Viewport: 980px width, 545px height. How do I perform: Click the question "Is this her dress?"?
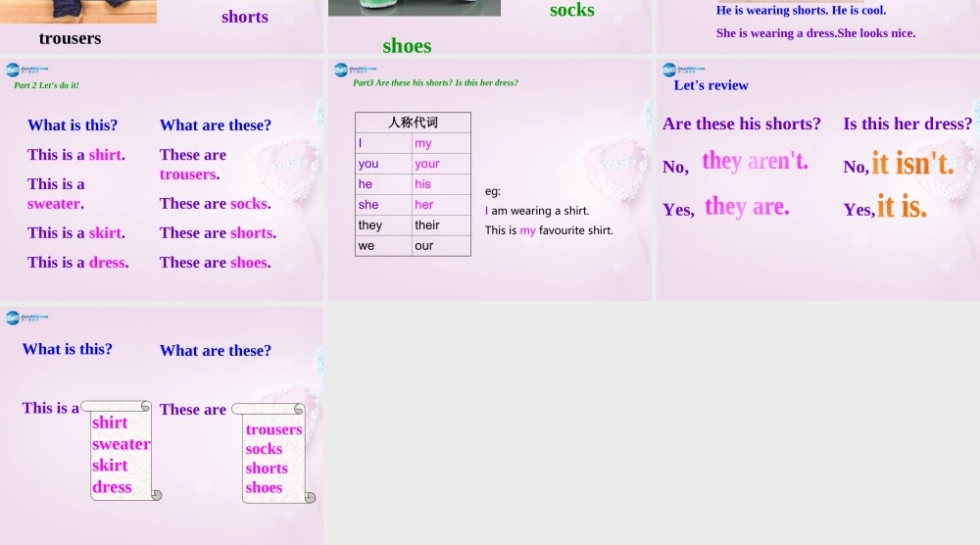(907, 124)
